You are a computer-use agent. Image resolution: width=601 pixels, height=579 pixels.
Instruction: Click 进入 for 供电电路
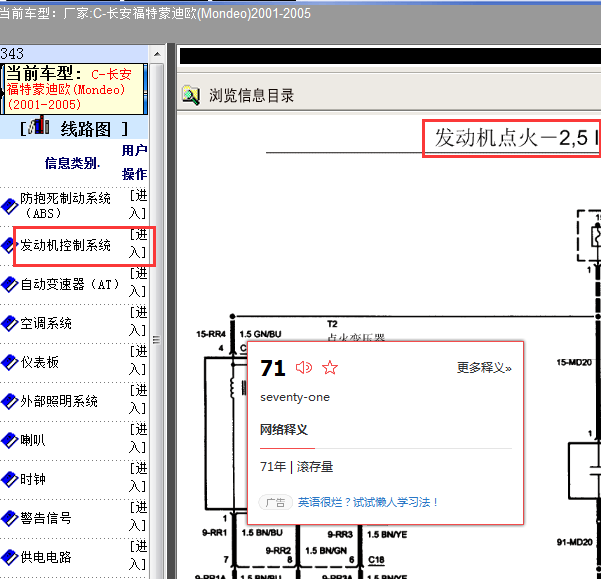click(138, 555)
